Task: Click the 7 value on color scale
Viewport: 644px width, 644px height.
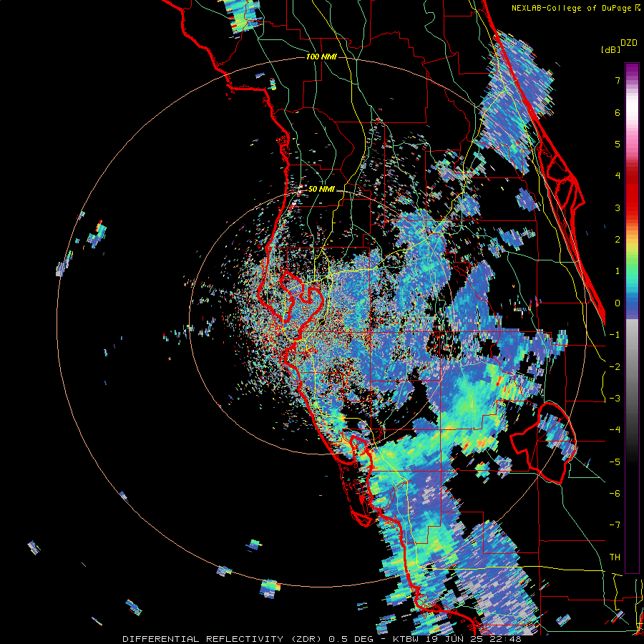Action: point(618,80)
